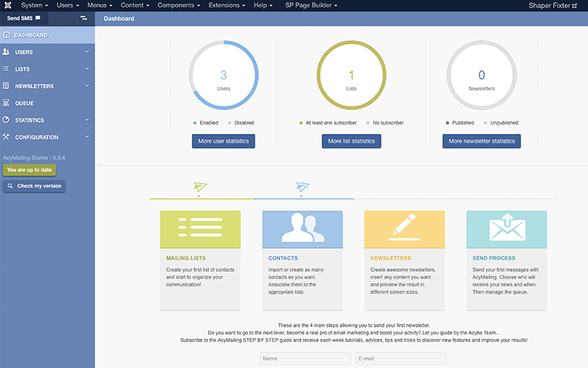Click the sidebar collapse toggle icon
The image size is (588, 368).
coord(84,18)
